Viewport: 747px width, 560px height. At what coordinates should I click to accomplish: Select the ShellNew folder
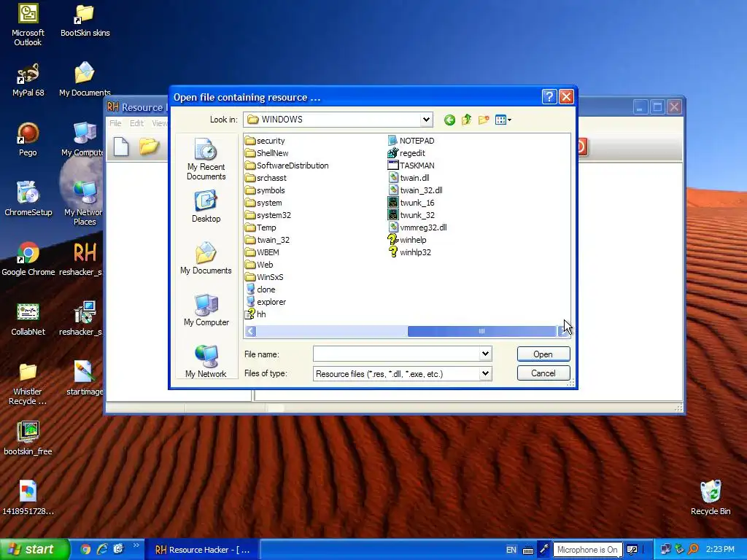[x=267, y=153]
